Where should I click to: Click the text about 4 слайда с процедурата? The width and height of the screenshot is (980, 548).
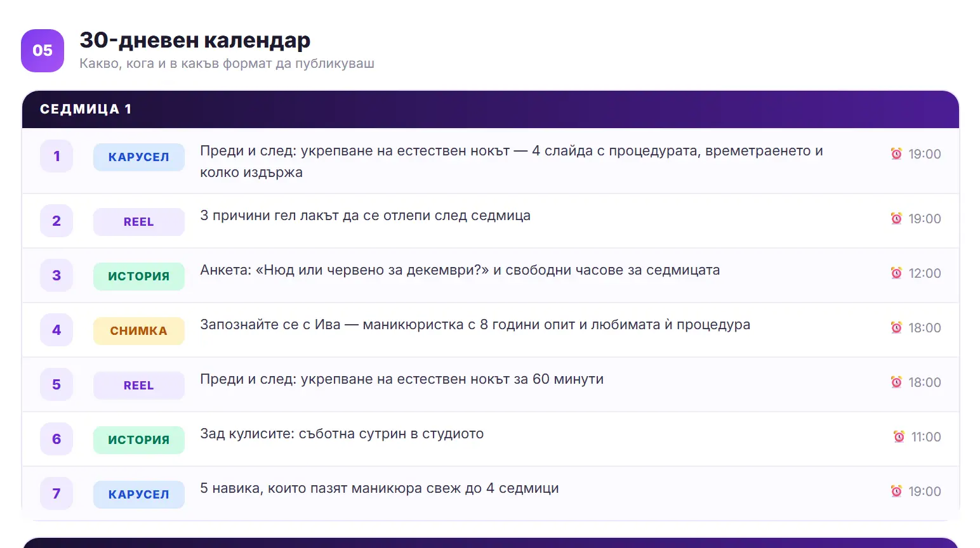pyautogui.click(x=512, y=162)
